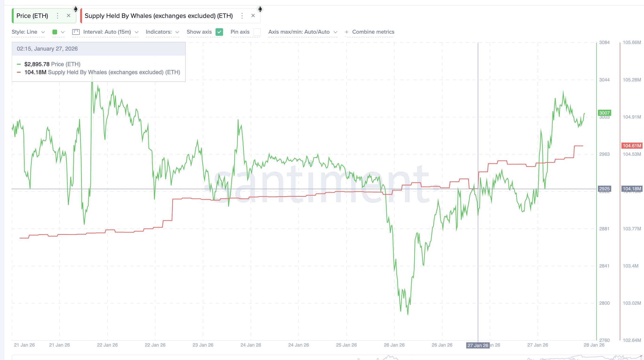Viewport: 644px width, 360px height.
Task: Remove the Price (ETH) metric
Action: (x=68, y=16)
